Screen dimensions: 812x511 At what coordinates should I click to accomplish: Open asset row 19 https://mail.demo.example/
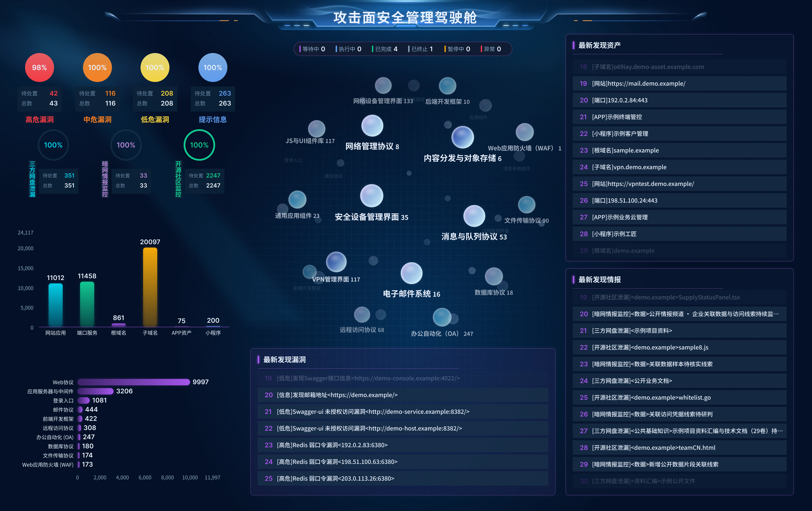[x=679, y=84]
